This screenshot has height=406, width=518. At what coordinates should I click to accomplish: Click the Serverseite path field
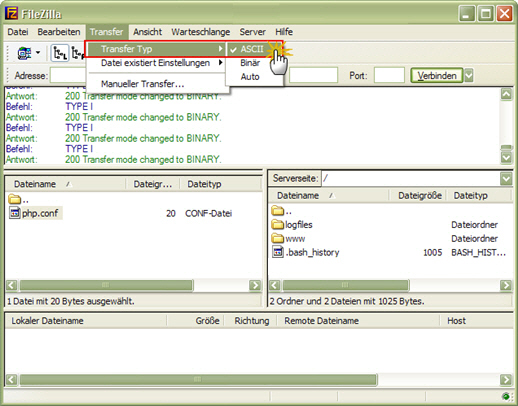(411, 179)
